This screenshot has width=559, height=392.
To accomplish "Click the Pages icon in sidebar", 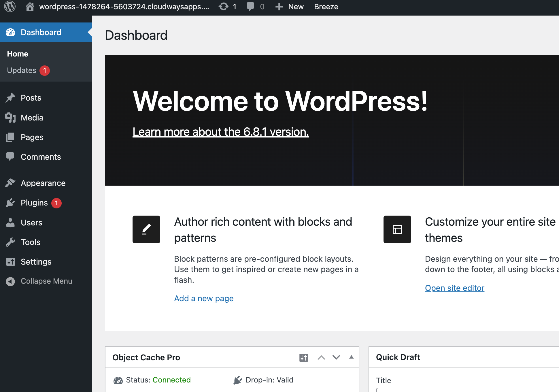I will tap(10, 137).
